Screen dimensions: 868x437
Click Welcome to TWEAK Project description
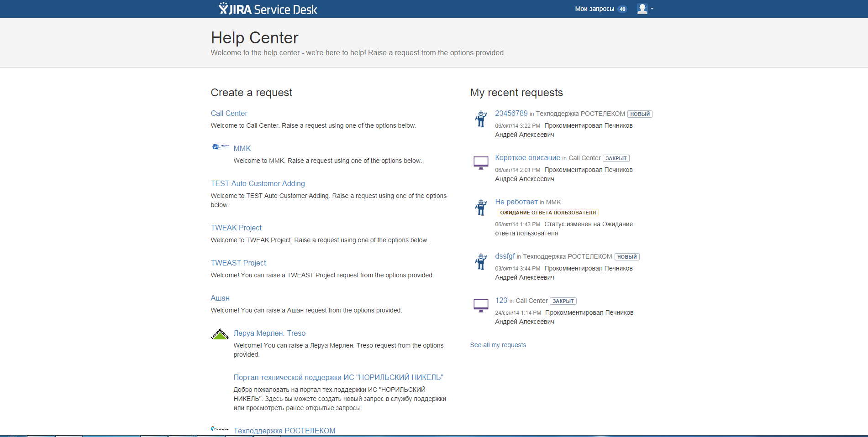click(320, 240)
